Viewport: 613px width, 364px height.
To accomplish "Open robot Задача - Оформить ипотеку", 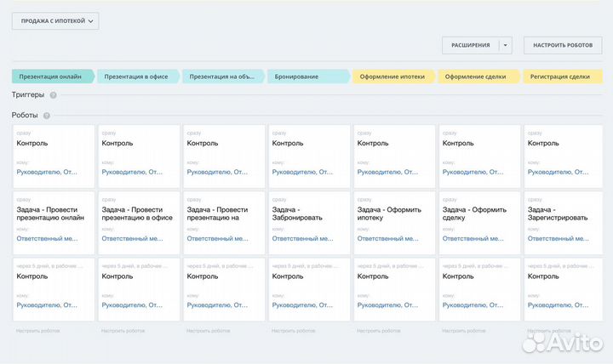I will pyautogui.click(x=394, y=223).
